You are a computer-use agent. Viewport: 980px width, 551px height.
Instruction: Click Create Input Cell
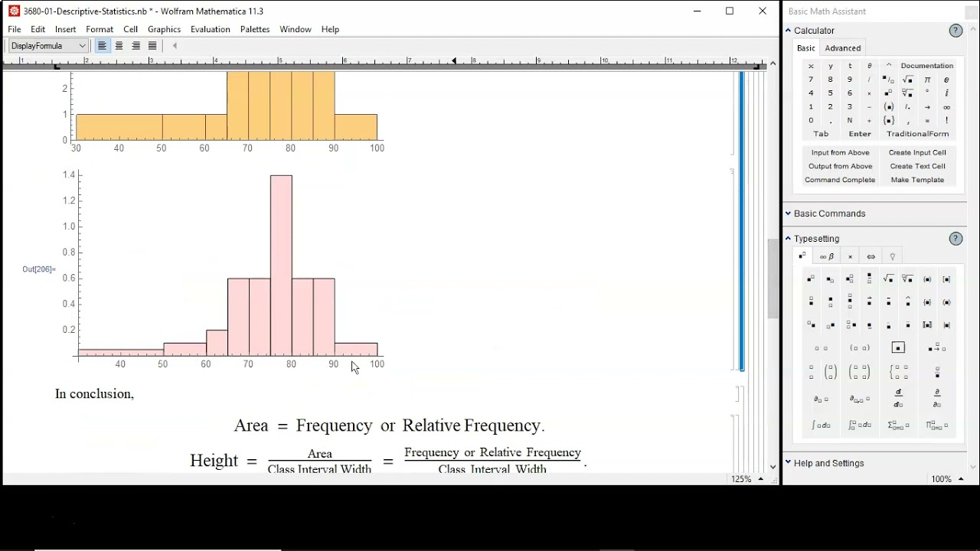click(917, 153)
